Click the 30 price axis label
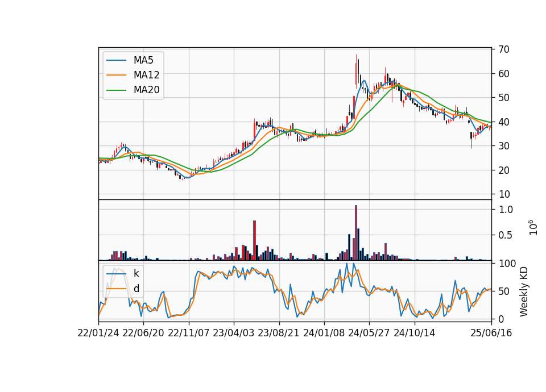 tap(504, 146)
